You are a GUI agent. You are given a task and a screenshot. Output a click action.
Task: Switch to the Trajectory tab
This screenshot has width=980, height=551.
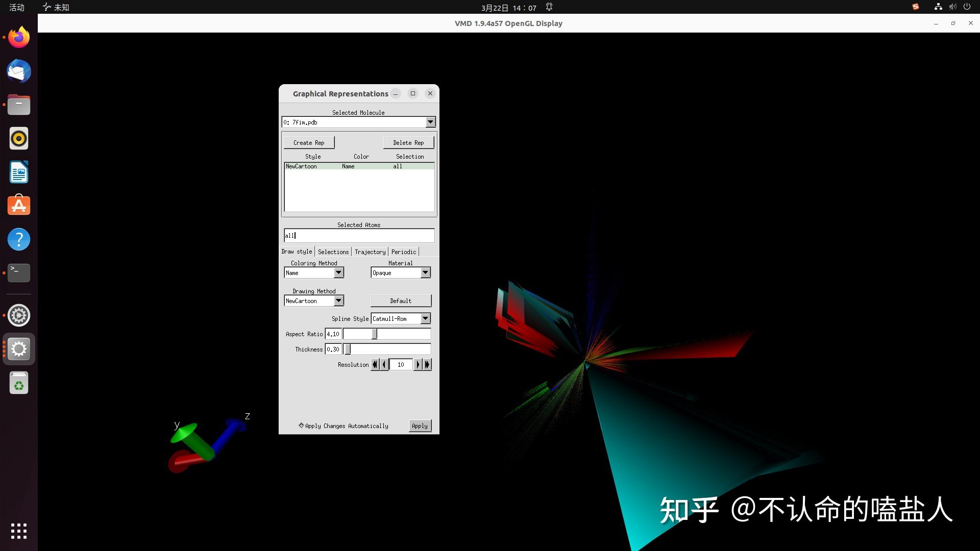[x=370, y=252]
